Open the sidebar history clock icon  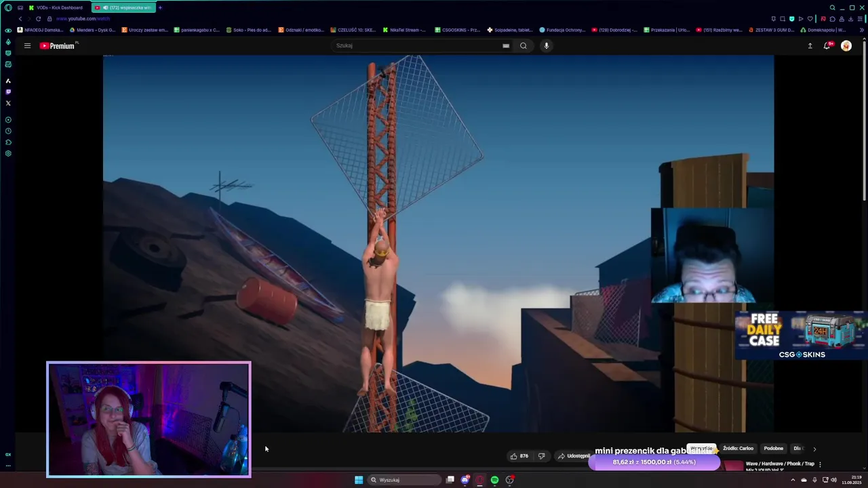click(8, 131)
